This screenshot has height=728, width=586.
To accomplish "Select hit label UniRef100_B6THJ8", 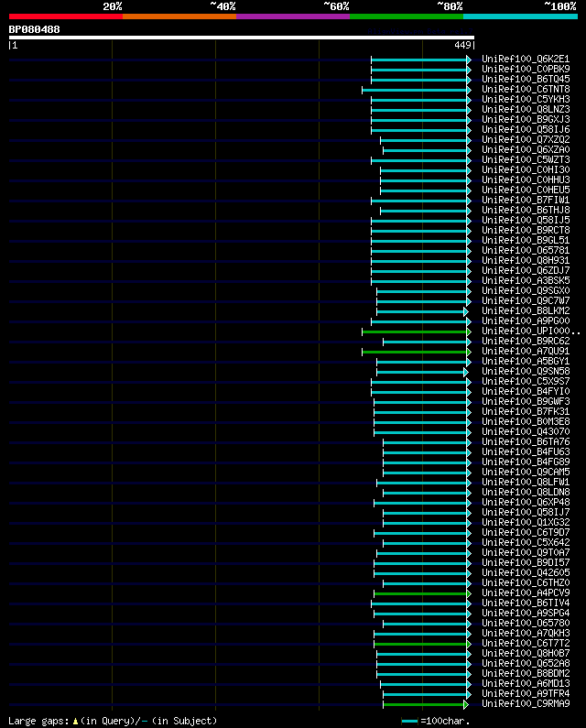I will point(526,211).
